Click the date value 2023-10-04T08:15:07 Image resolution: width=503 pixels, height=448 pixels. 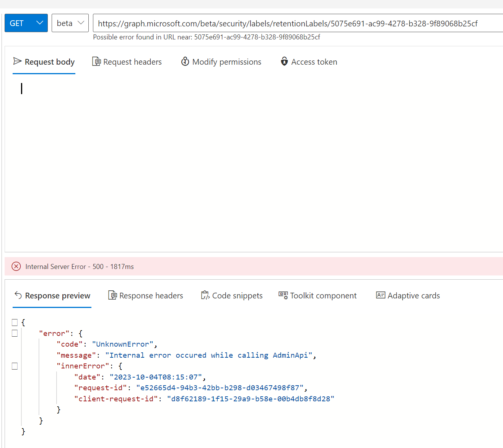pos(156,377)
